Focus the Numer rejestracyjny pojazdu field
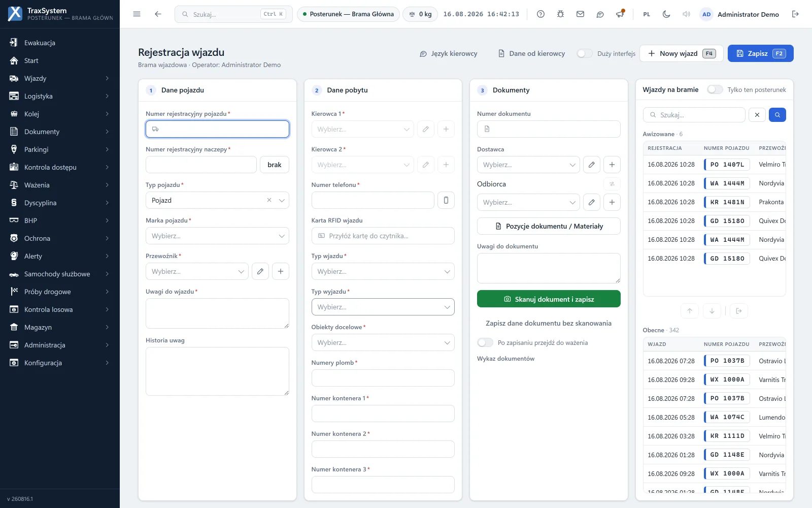Viewport: 812px width, 508px height. pos(217,129)
